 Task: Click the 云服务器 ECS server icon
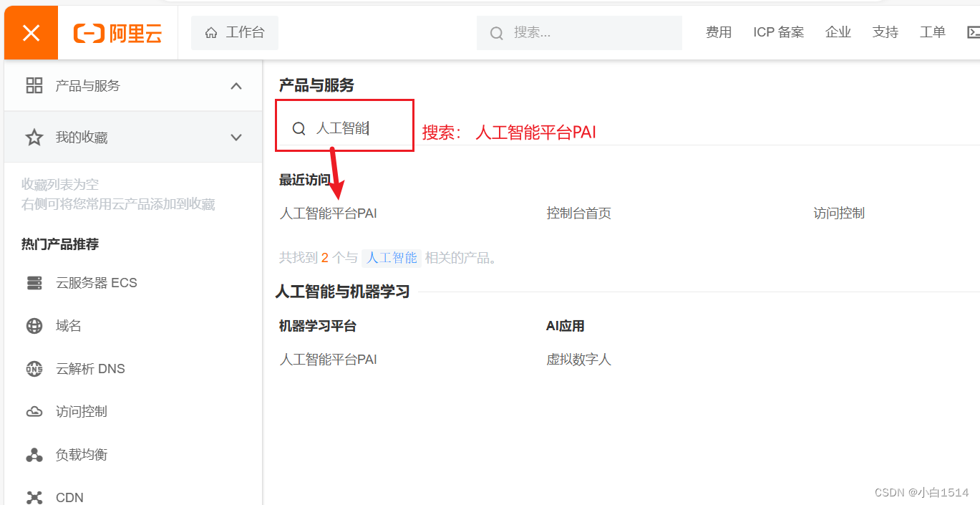34,283
